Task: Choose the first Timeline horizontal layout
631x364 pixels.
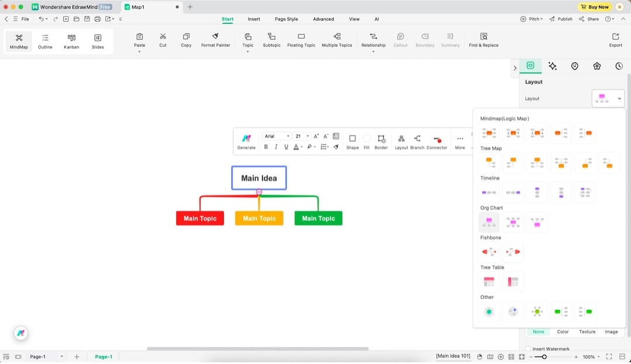Action: pos(489,192)
